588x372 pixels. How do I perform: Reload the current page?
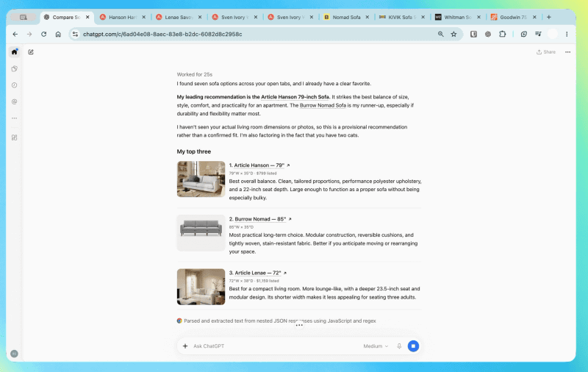44,34
